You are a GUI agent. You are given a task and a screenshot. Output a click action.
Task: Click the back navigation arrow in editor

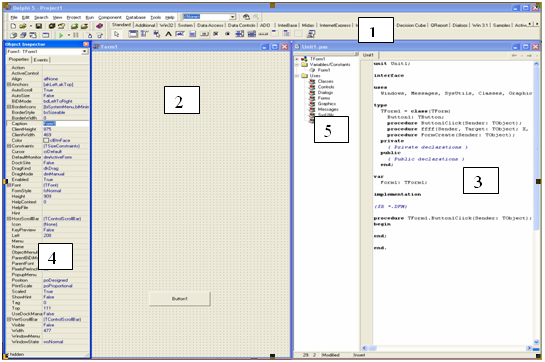514,55
